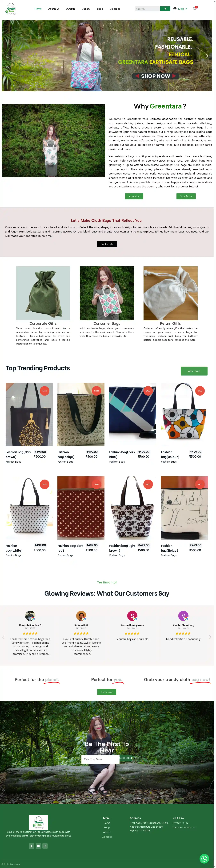This screenshot has height=868, width=216.
Task: Open About Us in top navigation
Action: coord(54,9)
